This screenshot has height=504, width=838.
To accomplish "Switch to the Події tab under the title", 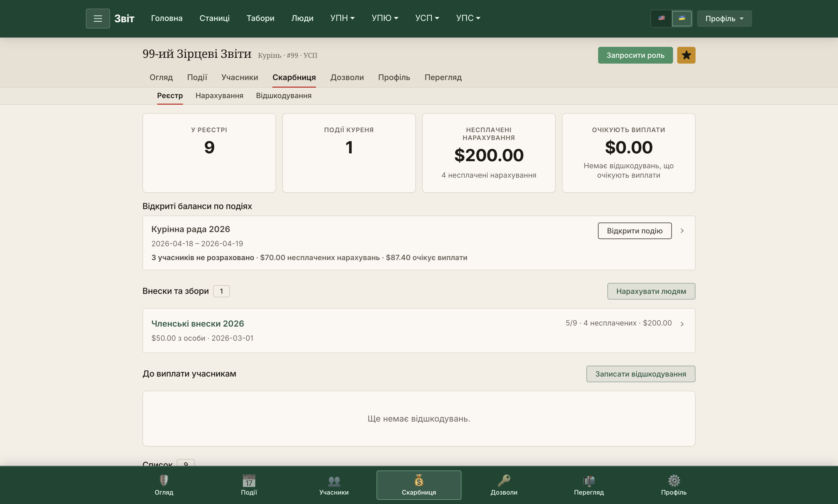I will click(197, 77).
